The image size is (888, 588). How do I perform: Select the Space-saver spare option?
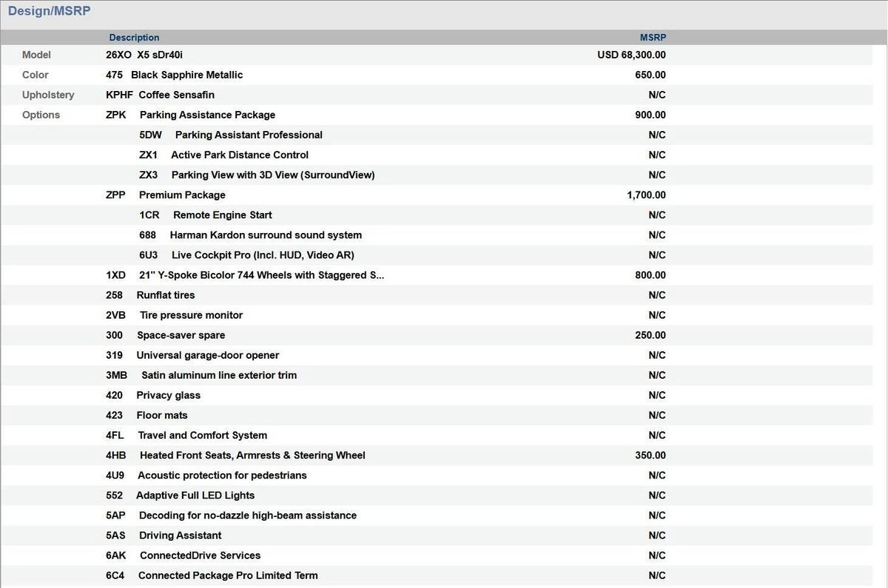click(x=181, y=335)
